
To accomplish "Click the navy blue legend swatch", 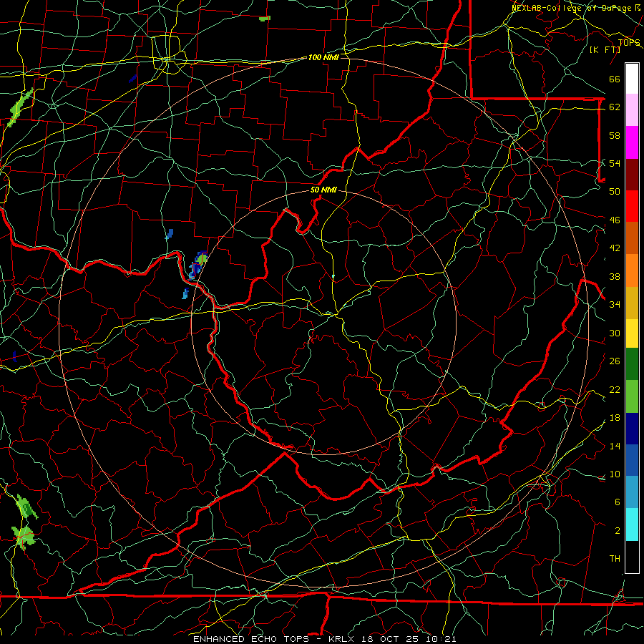I will click(632, 429).
